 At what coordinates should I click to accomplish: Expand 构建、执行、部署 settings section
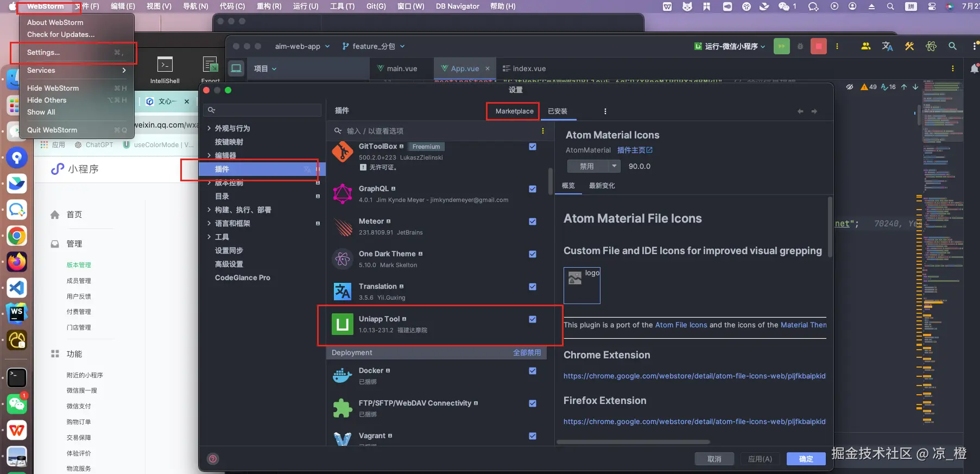point(209,210)
